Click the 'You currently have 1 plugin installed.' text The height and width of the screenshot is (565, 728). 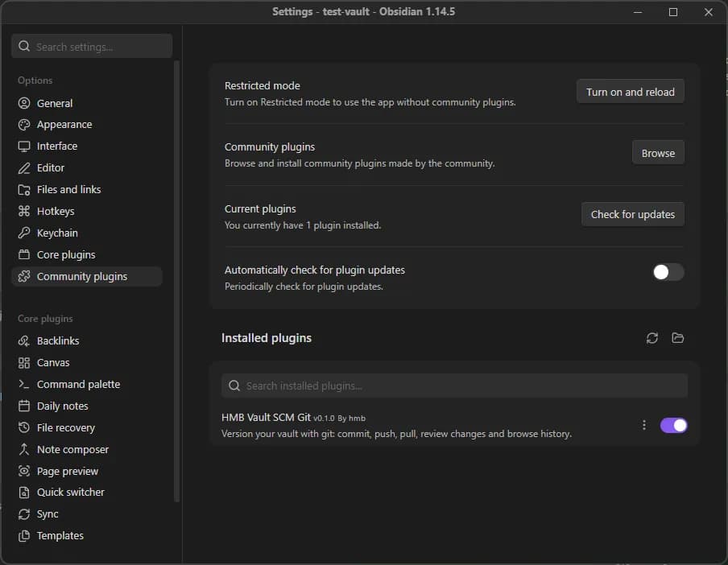pos(303,225)
